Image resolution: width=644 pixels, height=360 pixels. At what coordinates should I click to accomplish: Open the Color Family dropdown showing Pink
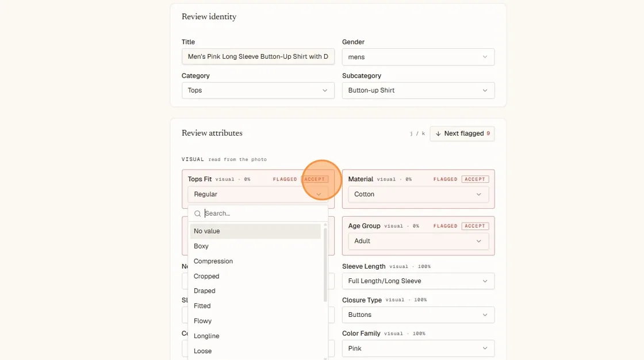(x=418, y=348)
